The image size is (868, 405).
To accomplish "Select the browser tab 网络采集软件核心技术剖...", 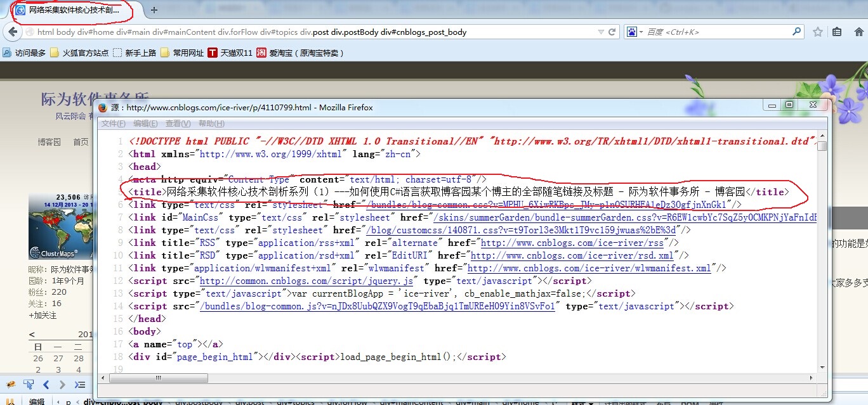I will (x=73, y=10).
